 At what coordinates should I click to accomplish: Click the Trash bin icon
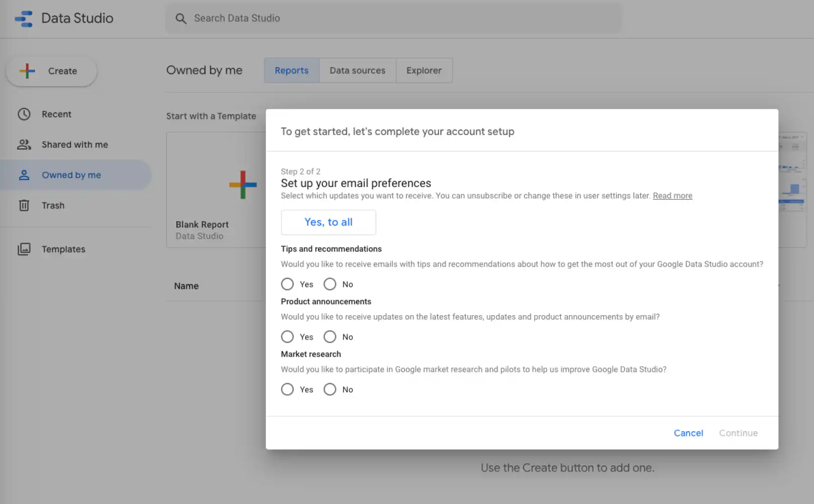coord(24,206)
